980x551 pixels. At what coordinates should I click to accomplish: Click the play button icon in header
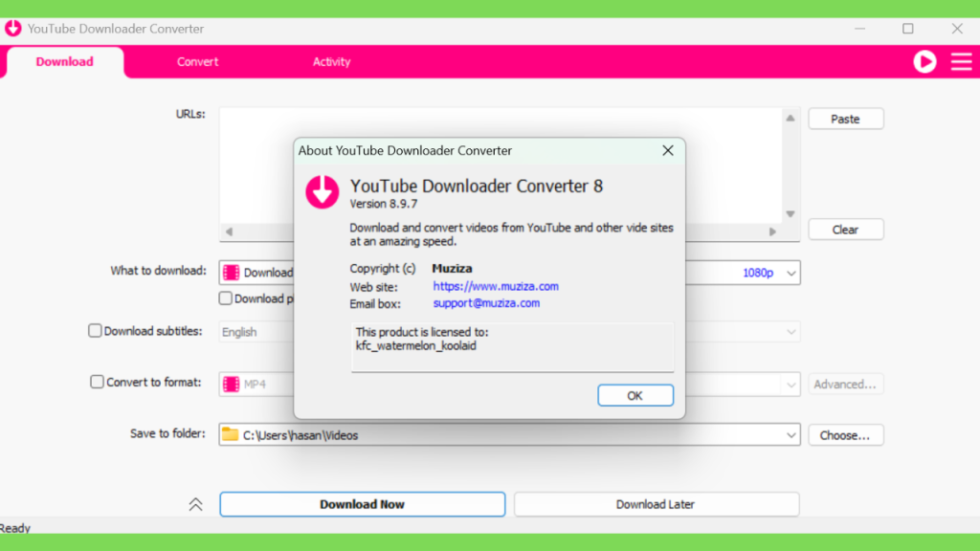(x=924, y=62)
